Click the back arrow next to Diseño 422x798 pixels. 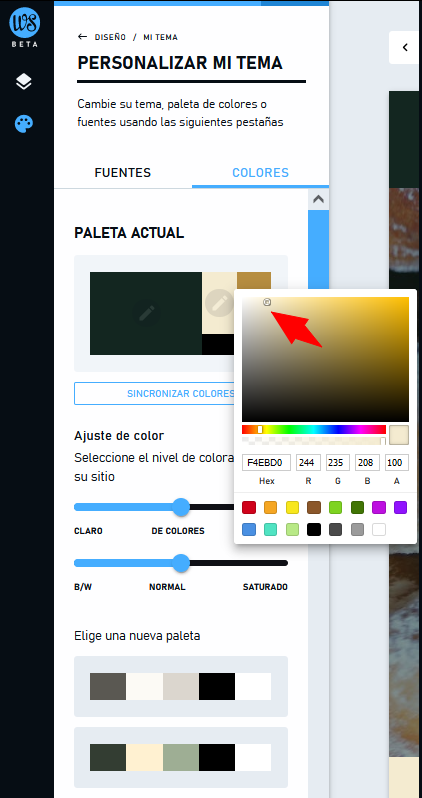[x=82, y=37]
